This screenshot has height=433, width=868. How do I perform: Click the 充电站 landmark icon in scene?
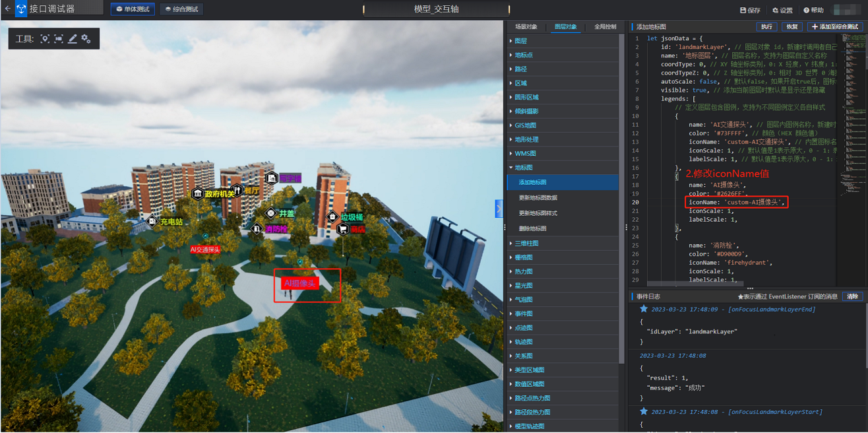click(x=152, y=222)
